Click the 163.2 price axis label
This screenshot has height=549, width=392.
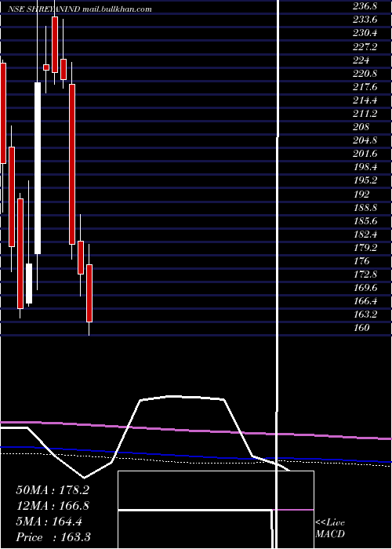click(365, 314)
